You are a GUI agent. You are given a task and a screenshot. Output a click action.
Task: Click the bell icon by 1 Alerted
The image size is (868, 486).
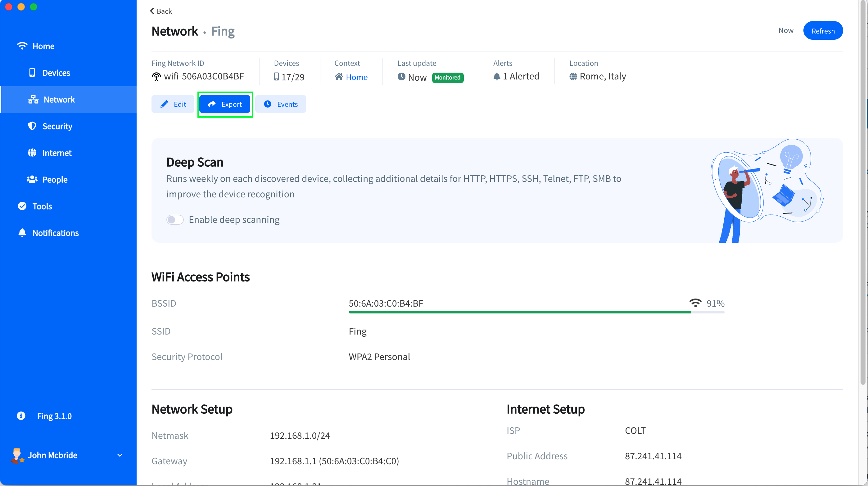click(x=497, y=76)
